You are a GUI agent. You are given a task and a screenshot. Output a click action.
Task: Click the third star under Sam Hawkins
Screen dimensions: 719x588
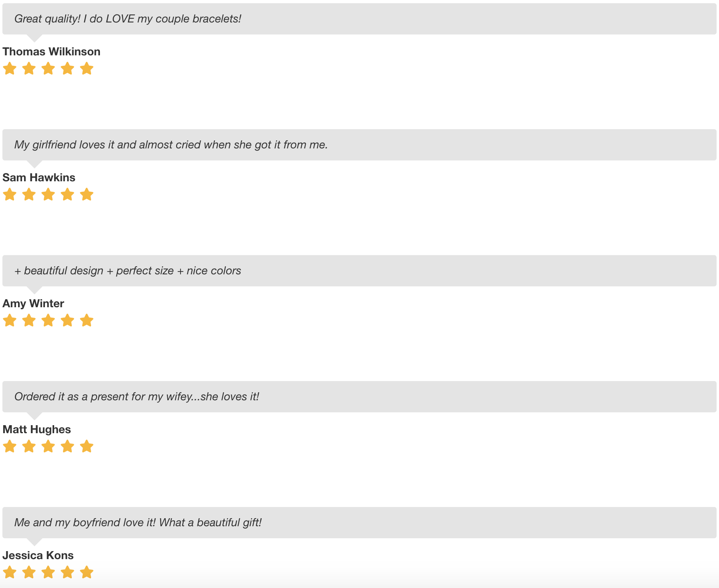48,195
